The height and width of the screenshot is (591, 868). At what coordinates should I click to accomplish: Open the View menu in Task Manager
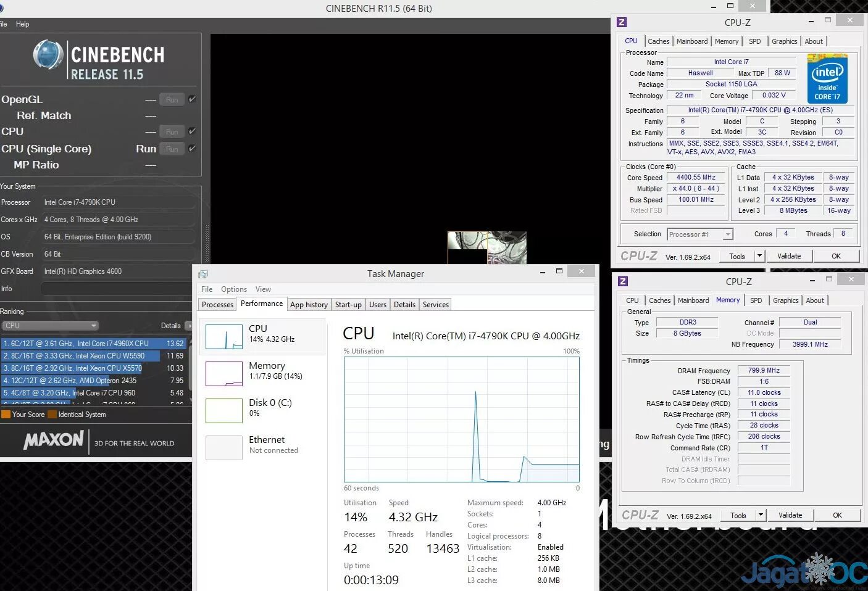click(x=263, y=289)
